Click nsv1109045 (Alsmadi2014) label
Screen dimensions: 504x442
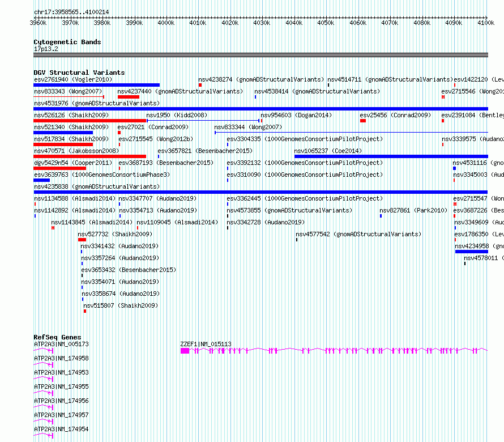point(177,222)
